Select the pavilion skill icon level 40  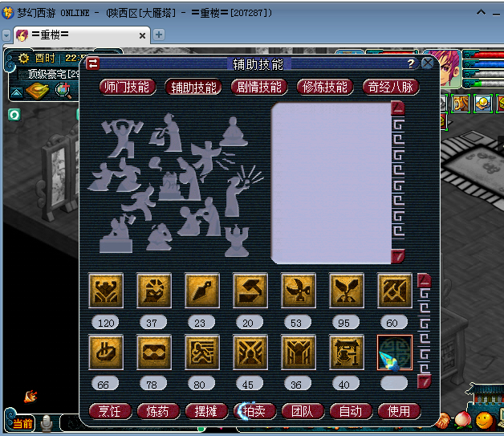(x=347, y=352)
